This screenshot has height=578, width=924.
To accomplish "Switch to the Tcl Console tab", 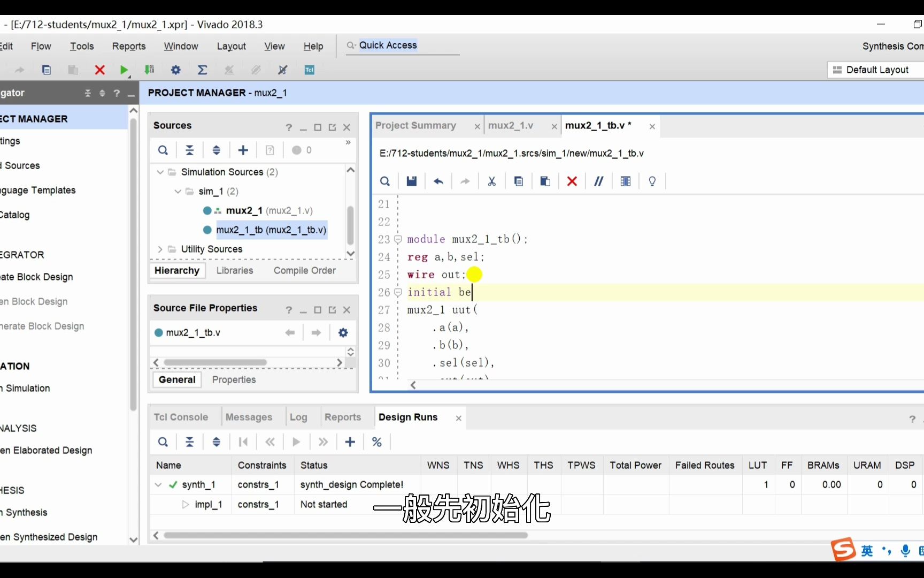I will tap(181, 417).
